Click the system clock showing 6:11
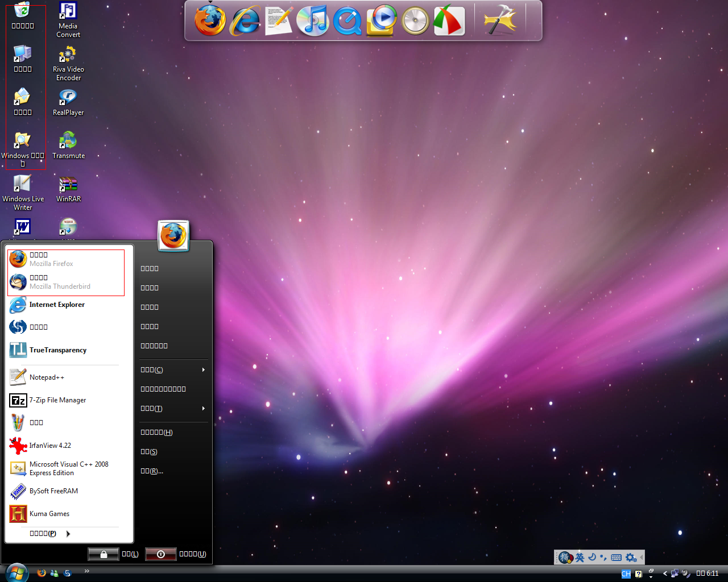 click(x=708, y=573)
